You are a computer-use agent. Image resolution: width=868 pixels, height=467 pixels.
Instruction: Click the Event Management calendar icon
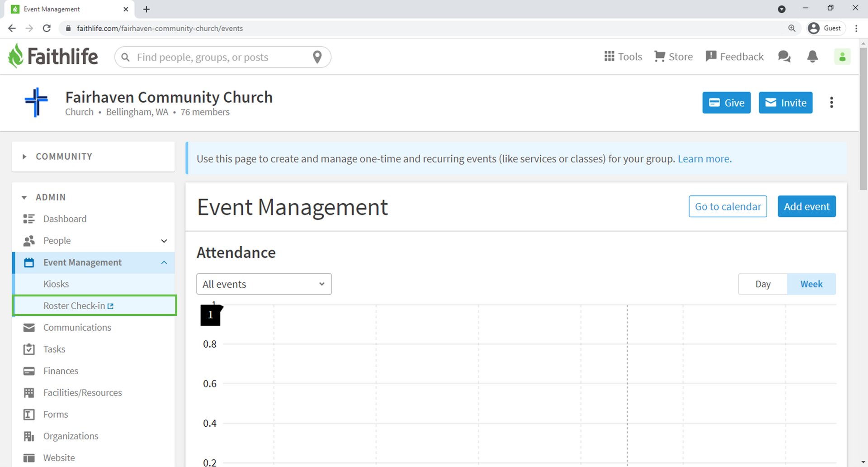(29, 262)
